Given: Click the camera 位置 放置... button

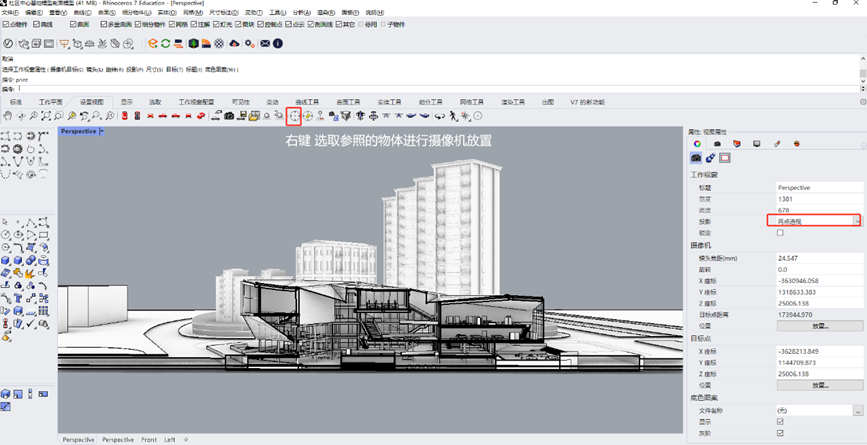Looking at the screenshot, I should pos(819,326).
